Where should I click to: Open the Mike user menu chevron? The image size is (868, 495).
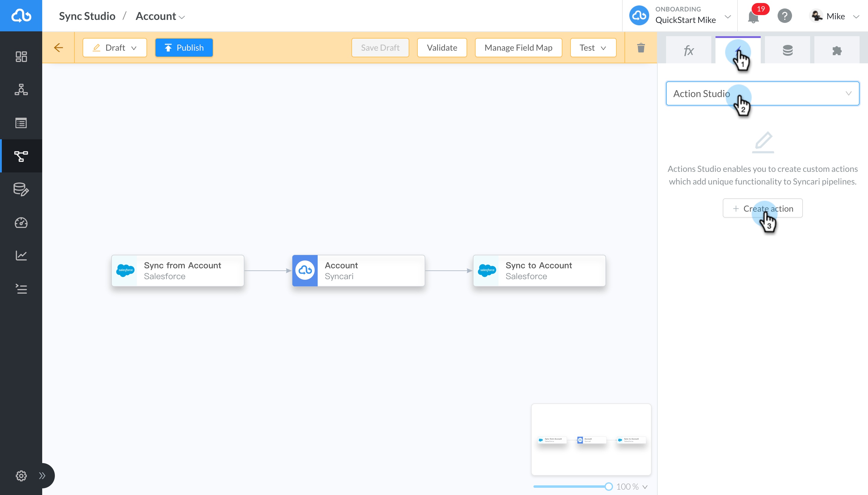[x=856, y=16]
